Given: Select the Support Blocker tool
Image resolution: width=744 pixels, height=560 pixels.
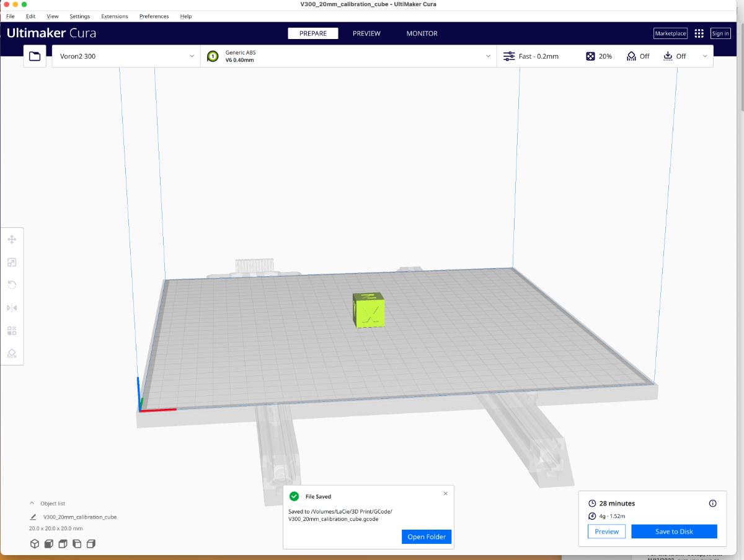Looking at the screenshot, I should (12, 353).
